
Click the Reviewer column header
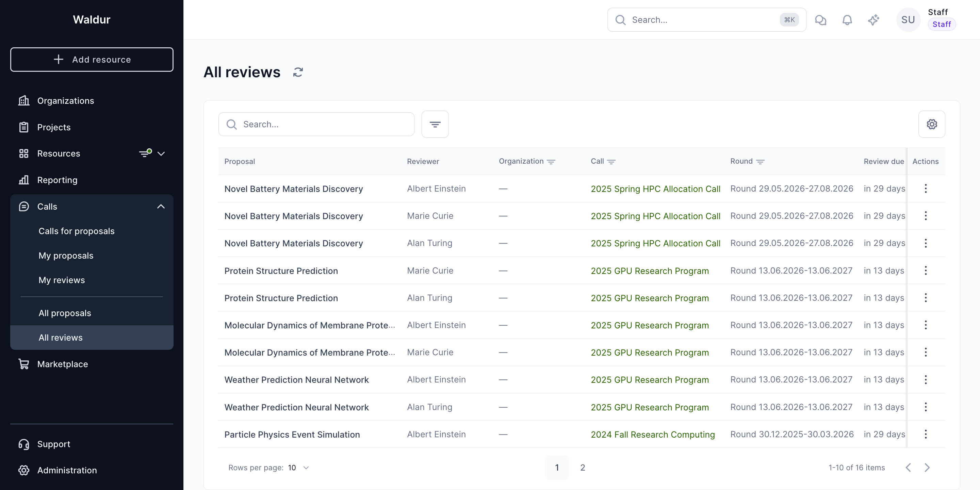click(x=423, y=161)
